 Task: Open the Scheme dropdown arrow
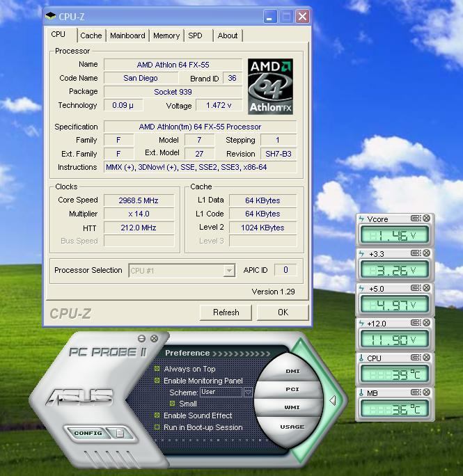click(248, 392)
